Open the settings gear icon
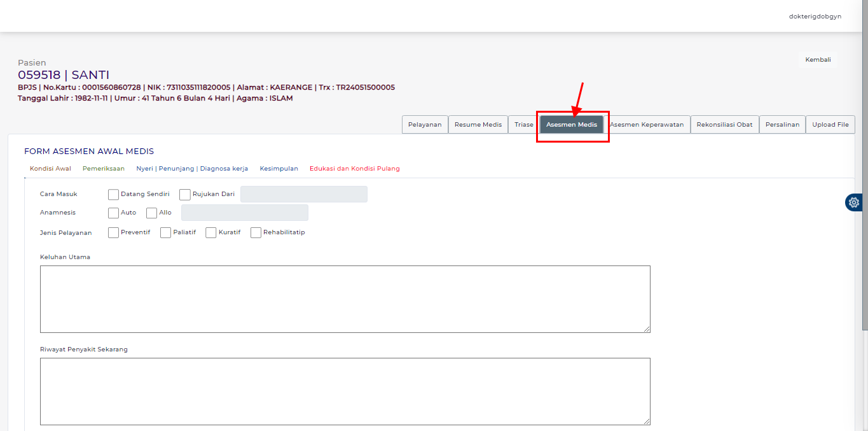The image size is (868, 431). point(853,202)
